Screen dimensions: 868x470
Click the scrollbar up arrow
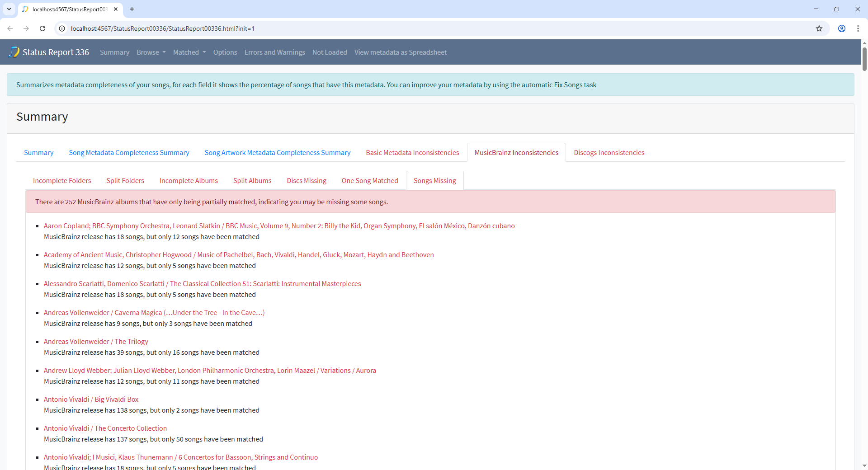(864, 43)
